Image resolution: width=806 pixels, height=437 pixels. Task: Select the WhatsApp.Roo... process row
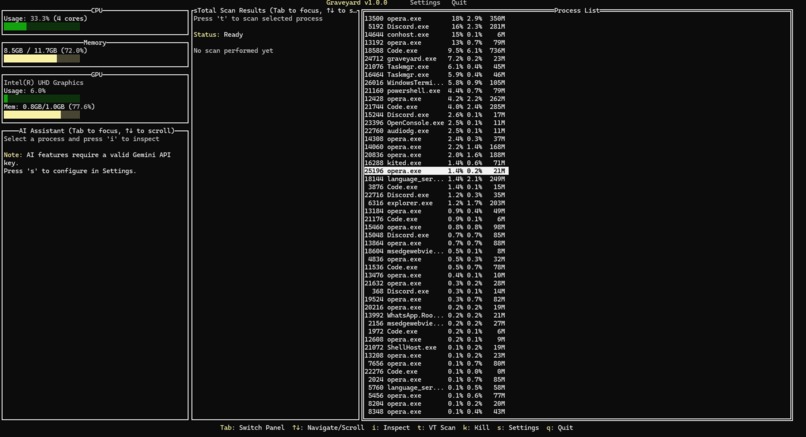click(x=435, y=315)
